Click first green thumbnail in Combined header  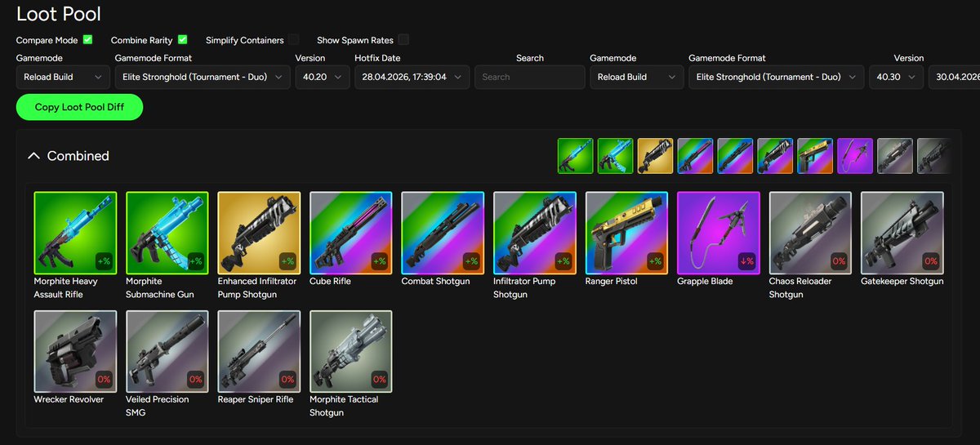point(575,155)
